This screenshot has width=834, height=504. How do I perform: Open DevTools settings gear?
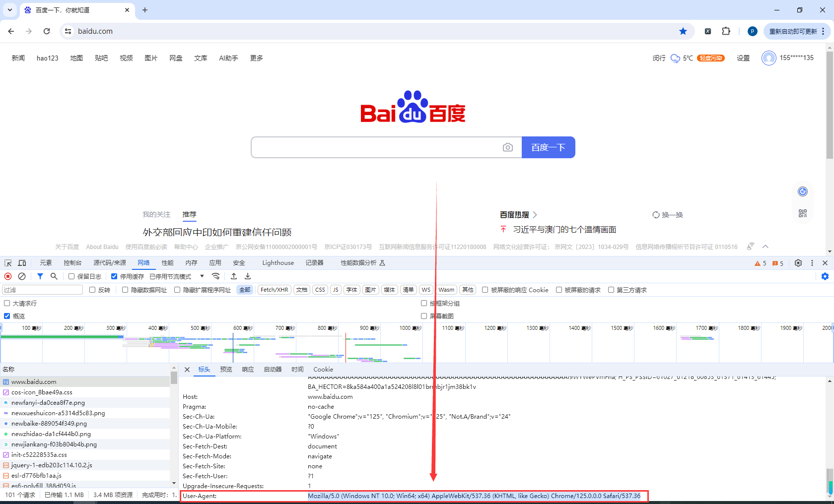pos(798,263)
